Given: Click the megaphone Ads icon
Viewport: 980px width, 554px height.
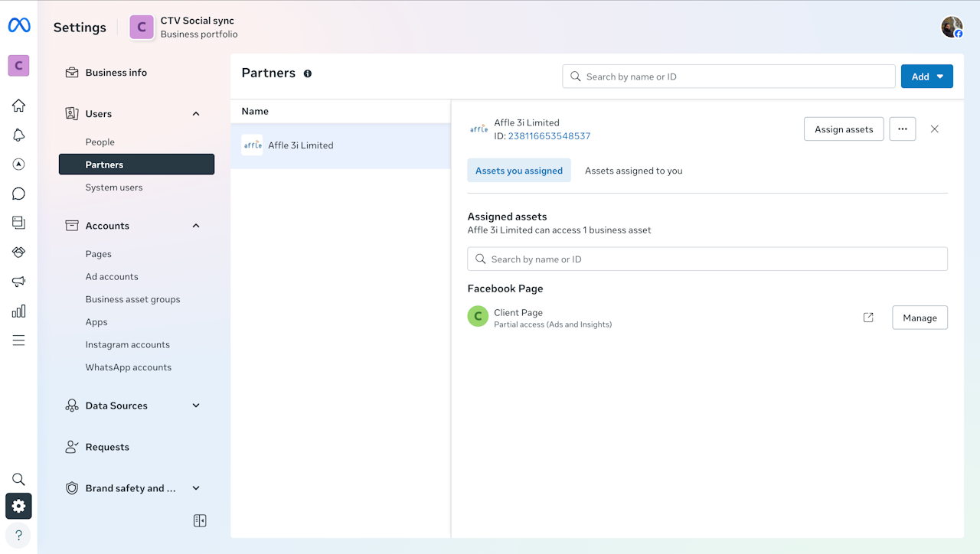Looking at the screenshot, I should pos(18,282).
